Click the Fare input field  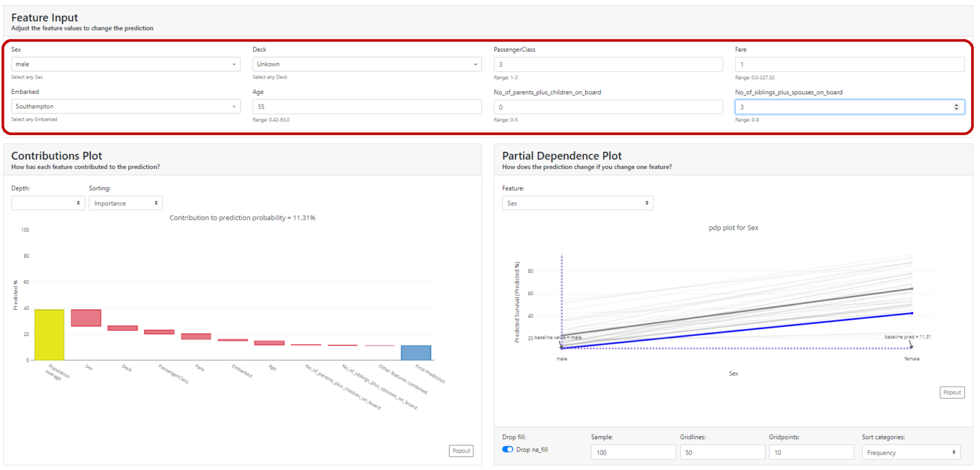[849, 64]
